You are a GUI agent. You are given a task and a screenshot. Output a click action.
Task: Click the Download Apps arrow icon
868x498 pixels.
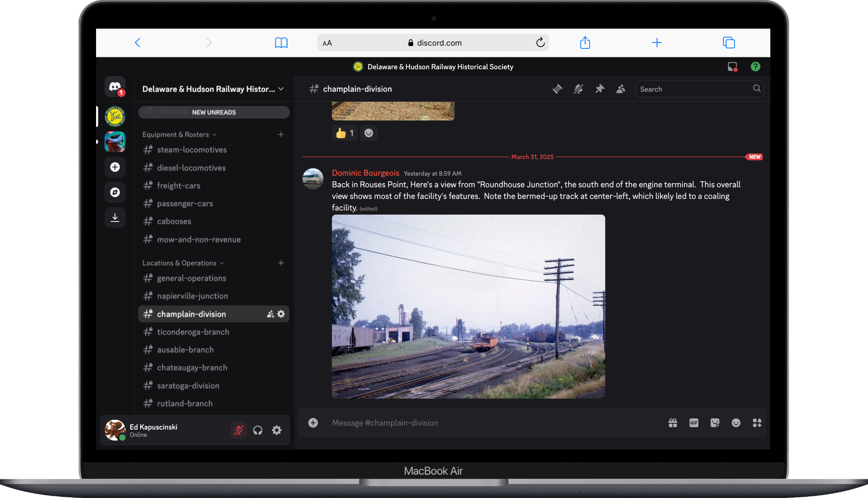pyautogui.click(x=115, y=217)
